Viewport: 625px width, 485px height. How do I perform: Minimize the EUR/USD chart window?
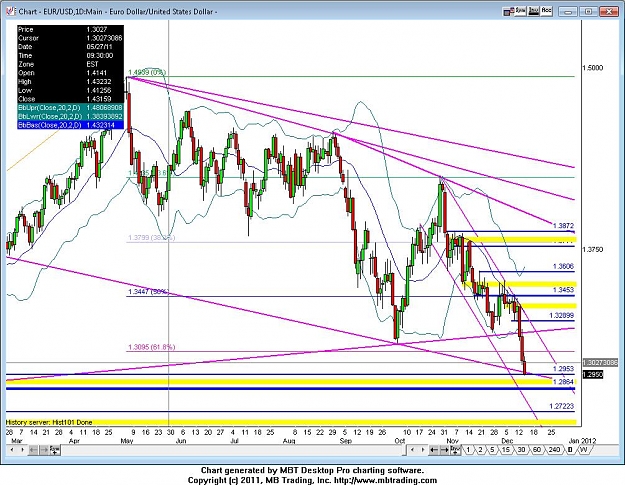point(568,11)
